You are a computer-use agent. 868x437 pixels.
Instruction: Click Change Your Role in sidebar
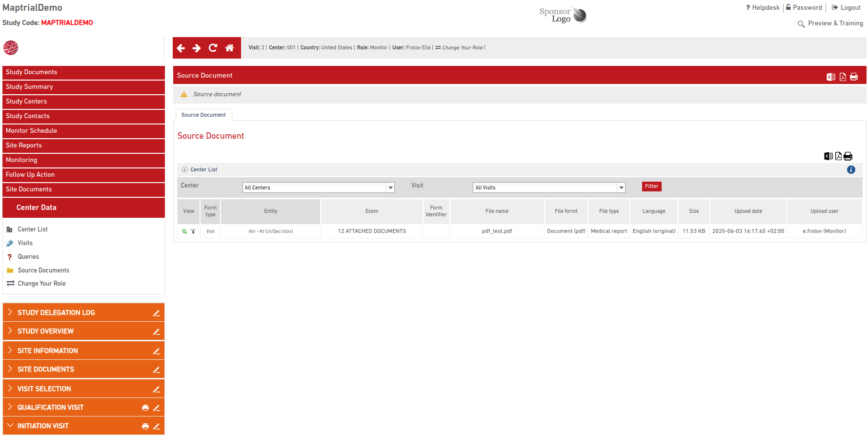click(x=41, y=284)
